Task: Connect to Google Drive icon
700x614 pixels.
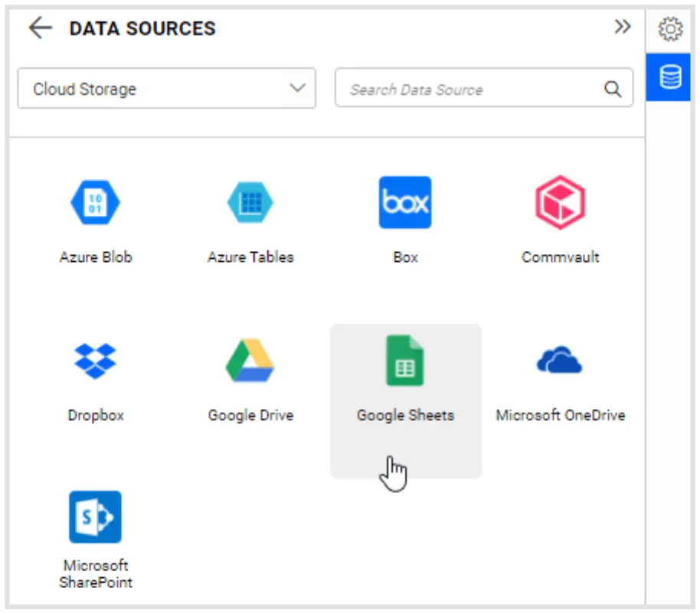Action: pos(250,361)
